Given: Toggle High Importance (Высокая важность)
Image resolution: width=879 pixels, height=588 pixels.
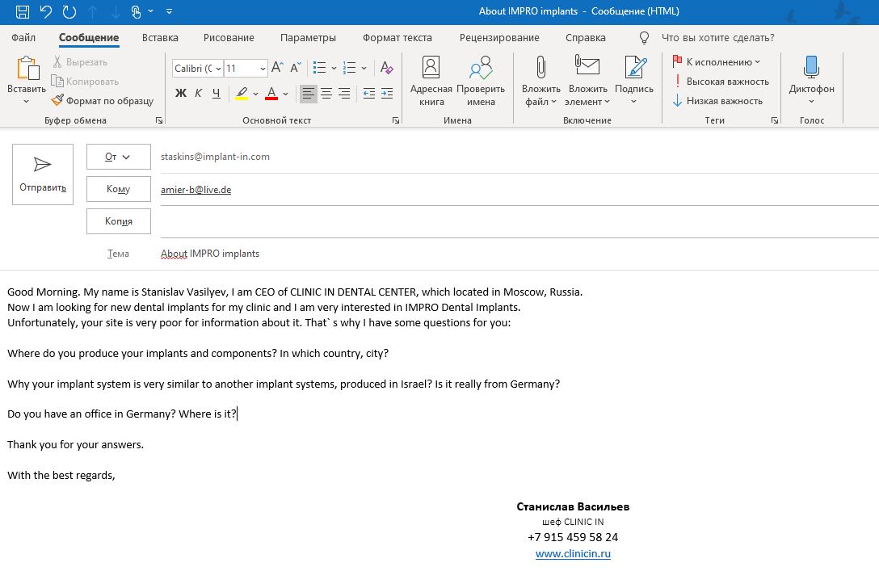Looking at the screenshot, I should [x=721, y=82].
